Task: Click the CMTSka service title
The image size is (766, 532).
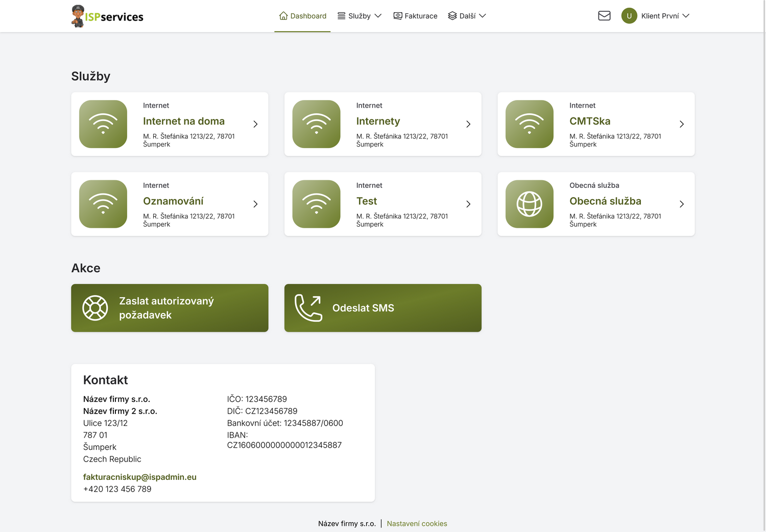Action: (x=590, y=121)
